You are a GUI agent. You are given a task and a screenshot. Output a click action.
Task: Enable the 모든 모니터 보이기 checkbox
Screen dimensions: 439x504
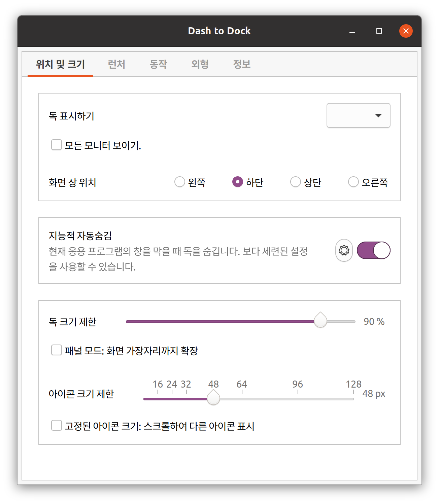point(57,145)
